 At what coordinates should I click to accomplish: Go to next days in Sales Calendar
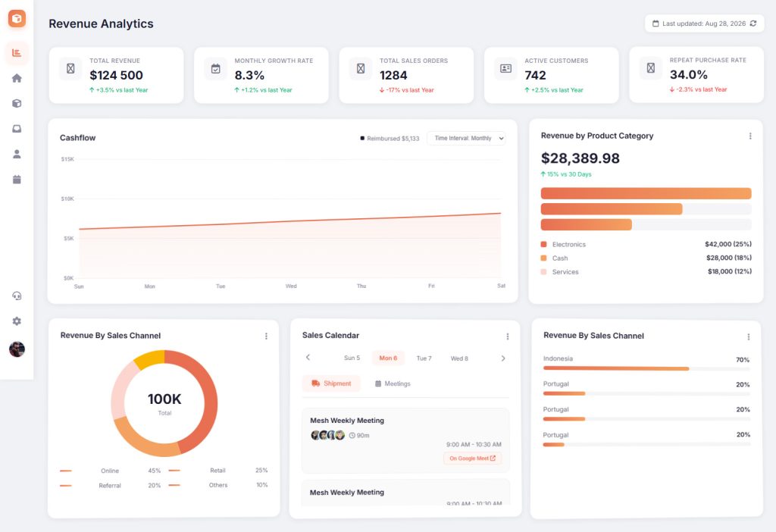(x=503, y=358)
